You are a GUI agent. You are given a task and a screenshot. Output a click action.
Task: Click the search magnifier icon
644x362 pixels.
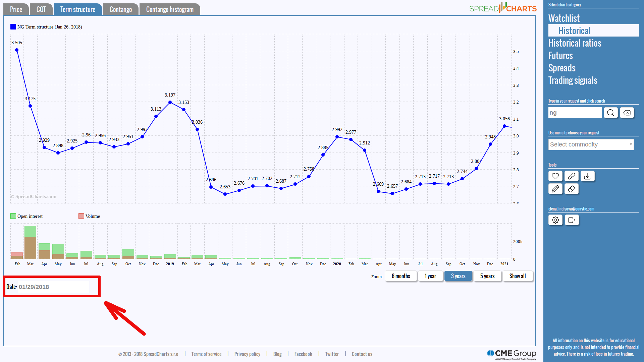click(x=610, y=113)
